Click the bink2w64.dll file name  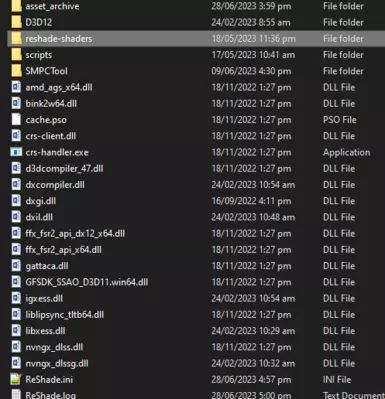point(51,104)
